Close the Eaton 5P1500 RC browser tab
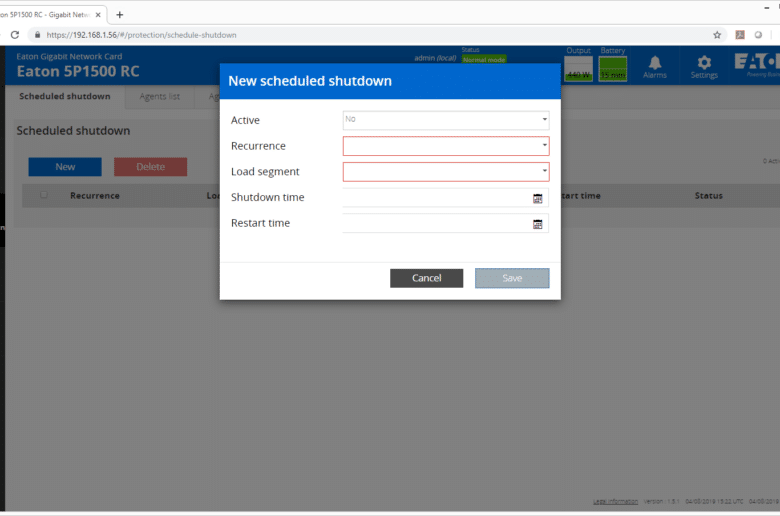The image size is (780, 516). 98,15
